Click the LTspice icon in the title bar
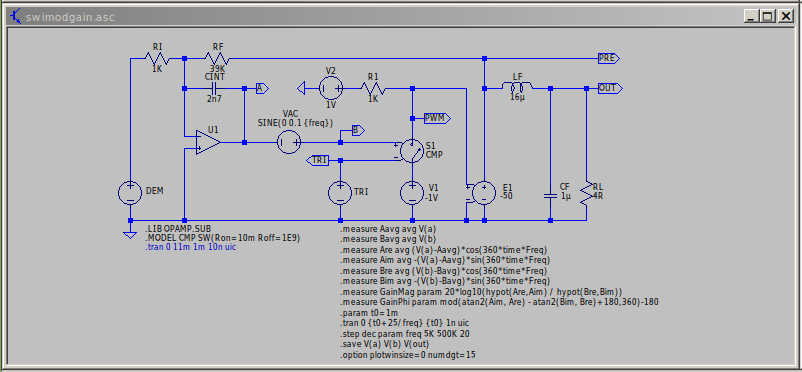802x372 pixels. tap(15, 16)
